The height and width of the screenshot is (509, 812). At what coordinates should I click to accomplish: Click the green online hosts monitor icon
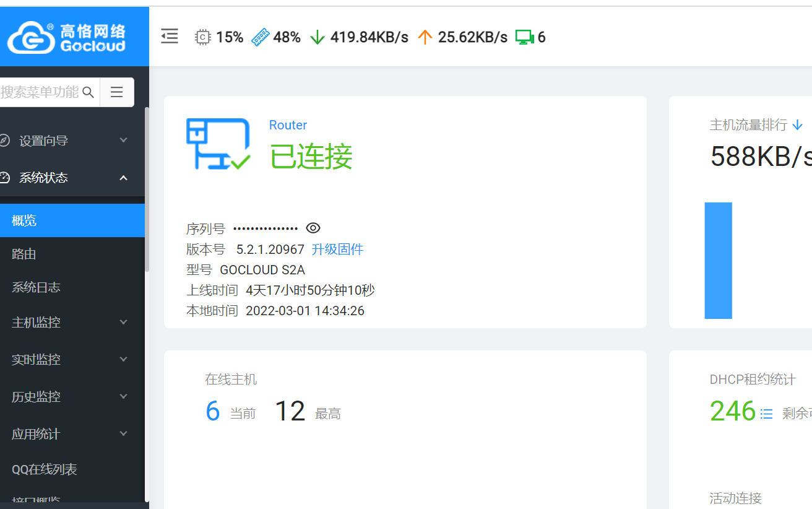pos(524,37)
